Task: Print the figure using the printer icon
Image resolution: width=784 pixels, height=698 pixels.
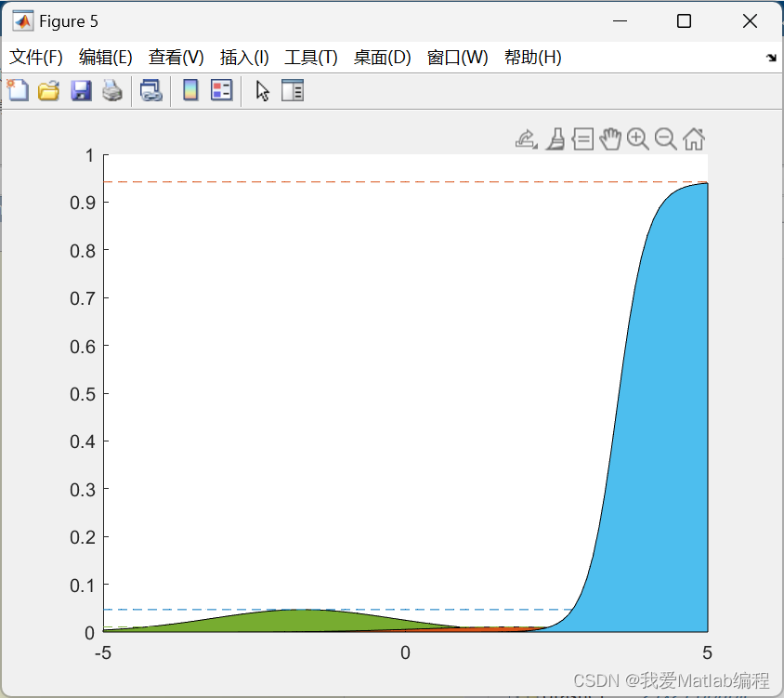Action: point(112,90)
